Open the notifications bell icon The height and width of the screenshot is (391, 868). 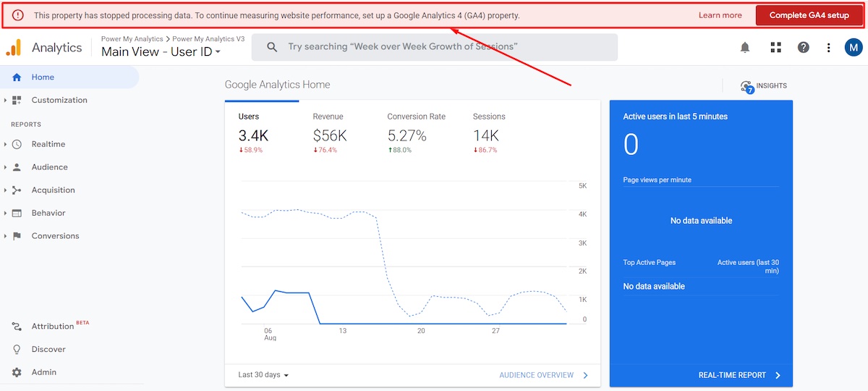[745, 48]
